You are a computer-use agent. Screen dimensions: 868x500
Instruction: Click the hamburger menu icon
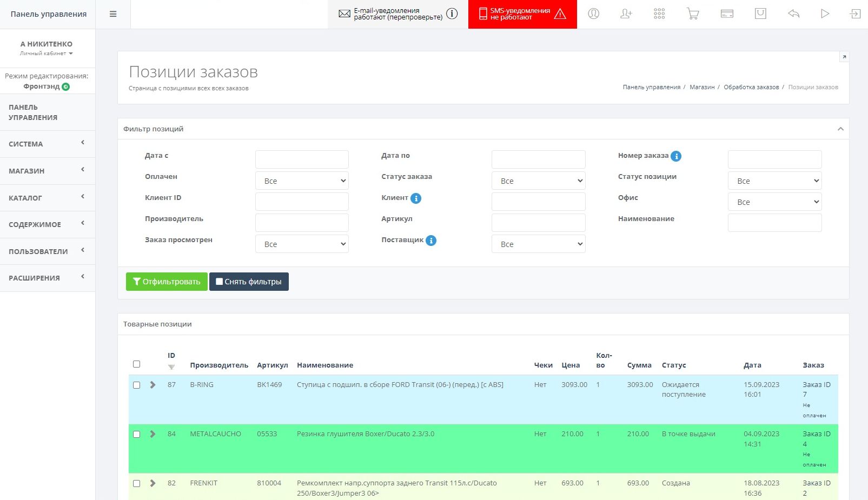(113, 14)
